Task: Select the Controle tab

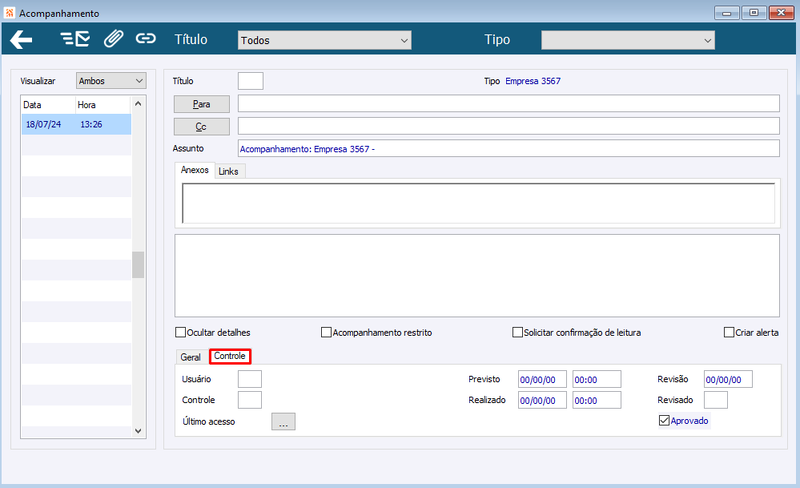Action: click(x=230, y=356)
